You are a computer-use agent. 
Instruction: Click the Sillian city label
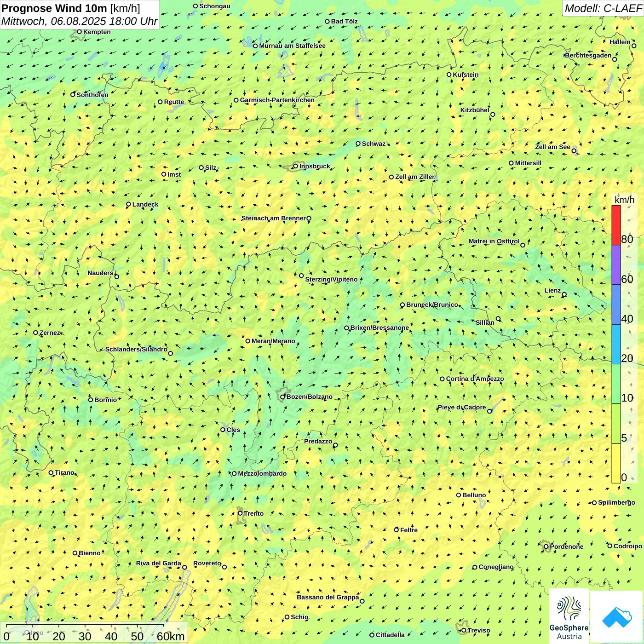(x=485, y=322)
